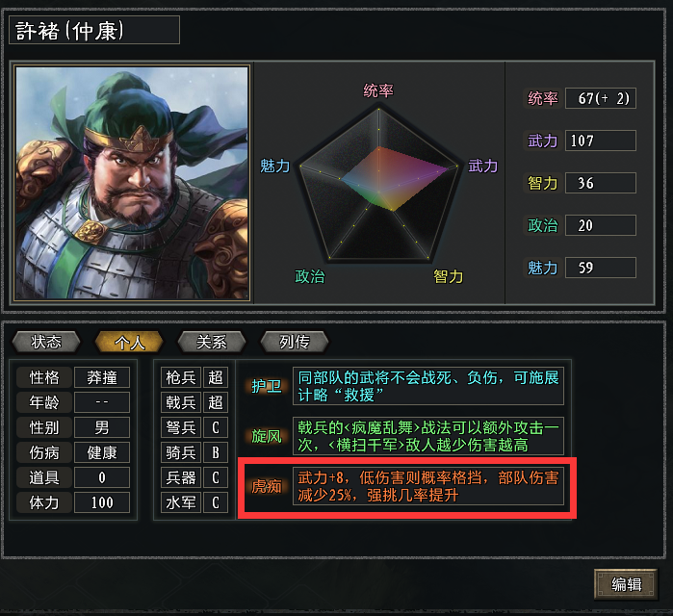Click the name field 許褚(仲康)

pos(94,30)
